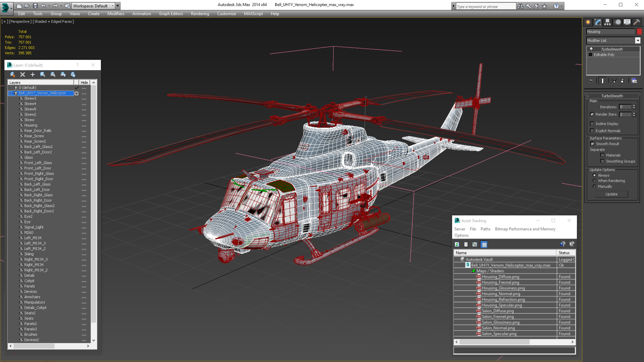
Task: Click Table View icon in Asset Tracking
Action: point(484,245)
